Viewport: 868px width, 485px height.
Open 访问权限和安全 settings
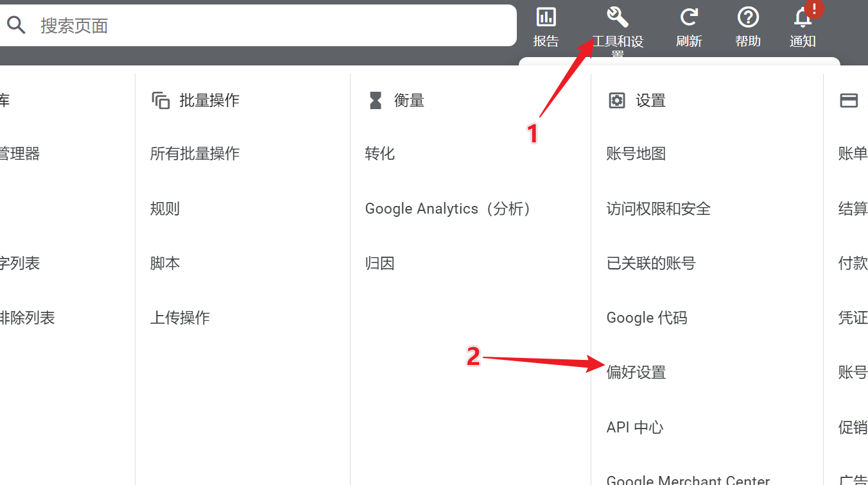658,208
